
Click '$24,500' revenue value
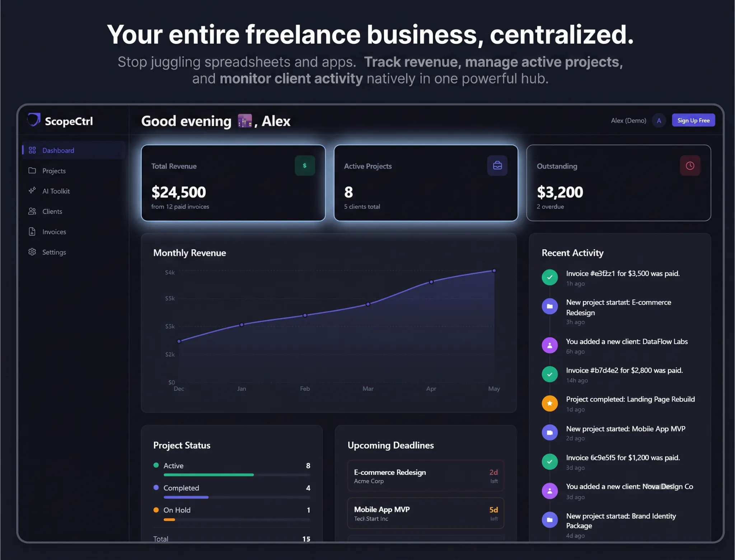(x=179, y=192)
